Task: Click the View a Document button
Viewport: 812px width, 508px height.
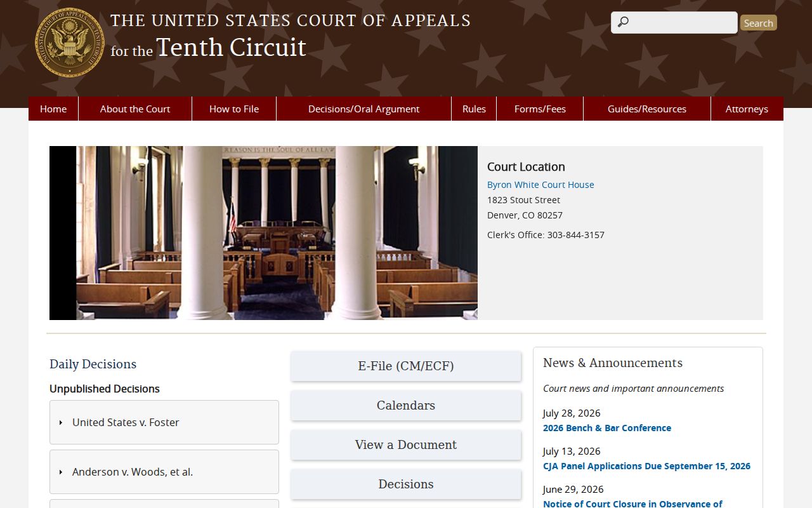Action: click(406, 445)
